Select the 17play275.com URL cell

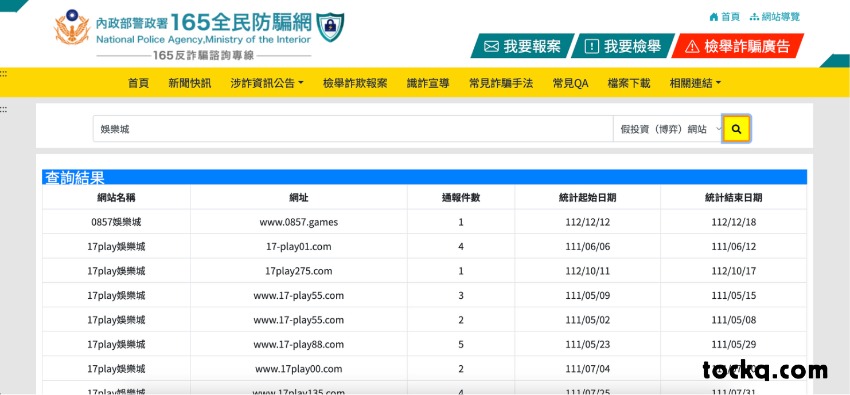click(299, 271)
